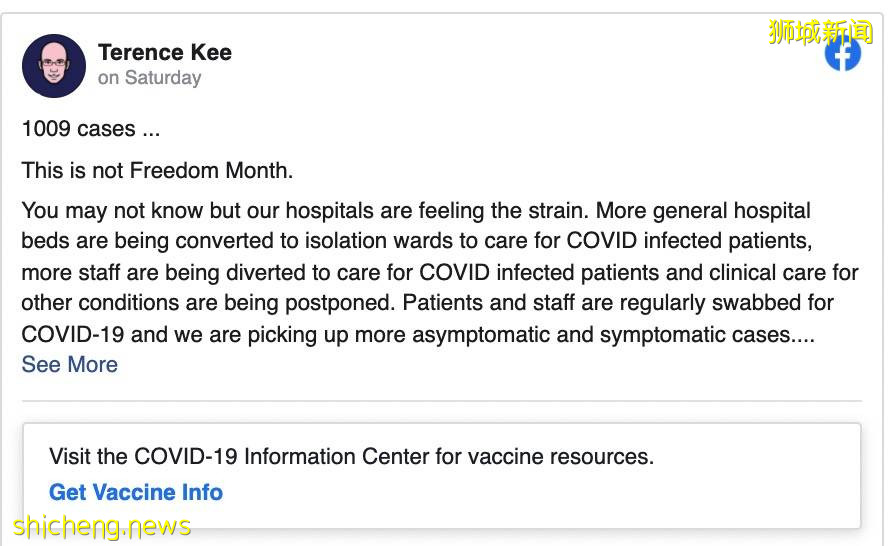Click "COVID-19 Information Center" in the vaccine notice

click(282, 457)
